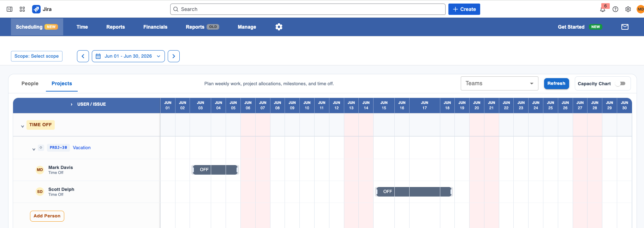Click Mark Davis MD avatar
This screenshot has height=228, width=644.
[40, 170]
